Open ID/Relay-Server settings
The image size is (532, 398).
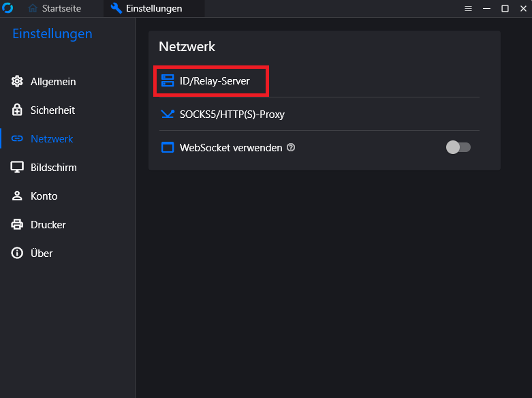coord(319,81)
